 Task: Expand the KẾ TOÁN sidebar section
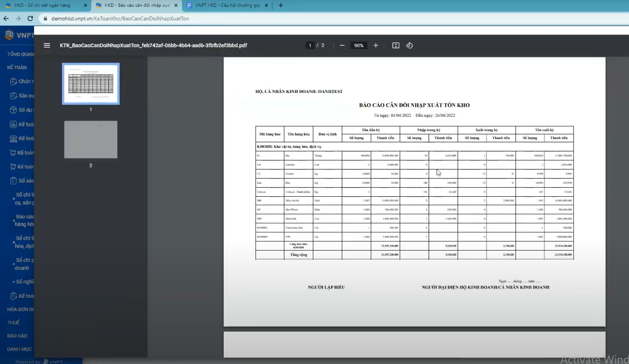[18, 67]
